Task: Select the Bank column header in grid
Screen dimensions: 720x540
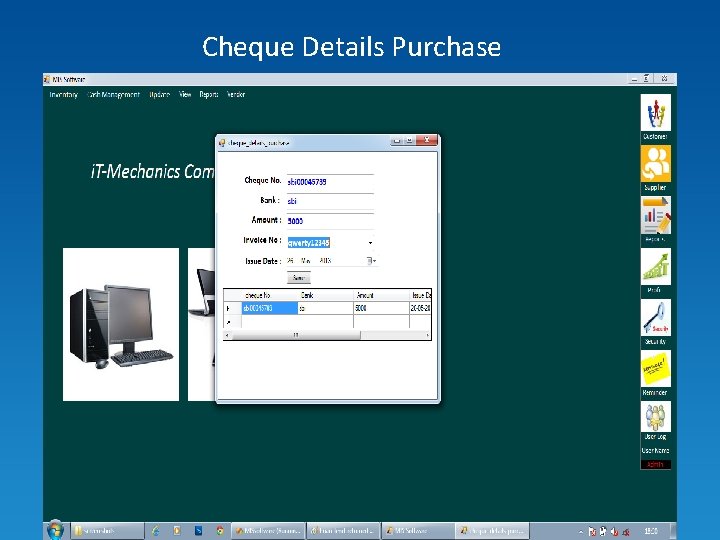Action: coord(326,295)
